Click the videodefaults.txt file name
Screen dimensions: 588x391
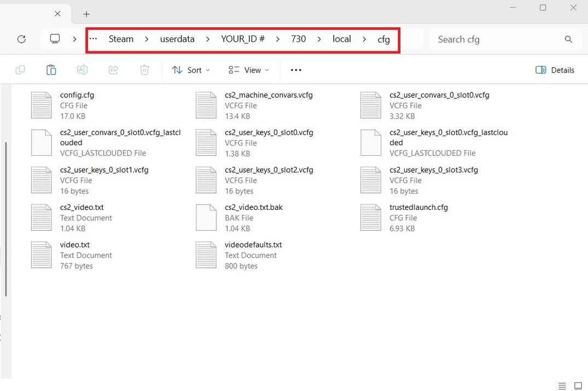click(x=253, y=245)
